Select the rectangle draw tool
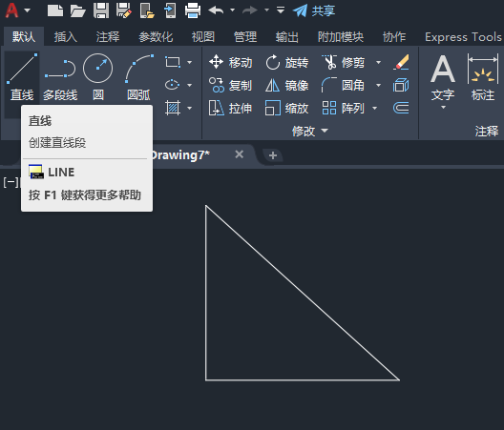The width and height of the screenshot is (504, 430). tap(173, 62)
